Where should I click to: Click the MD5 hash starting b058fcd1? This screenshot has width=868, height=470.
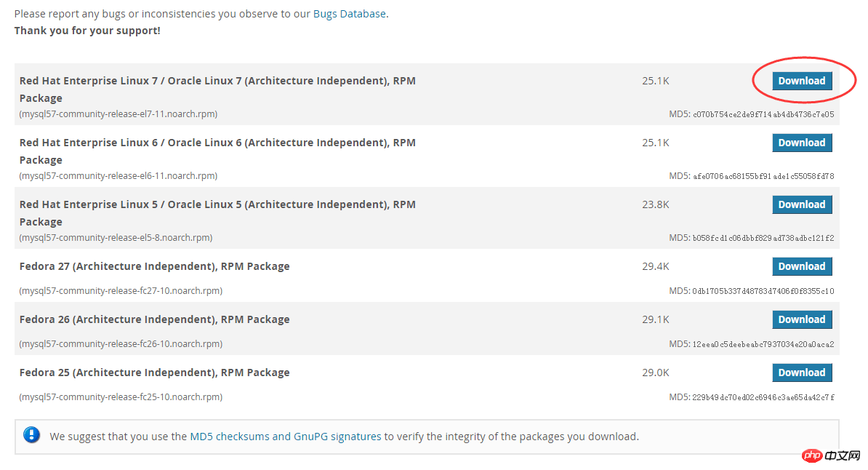pos(763,239)
